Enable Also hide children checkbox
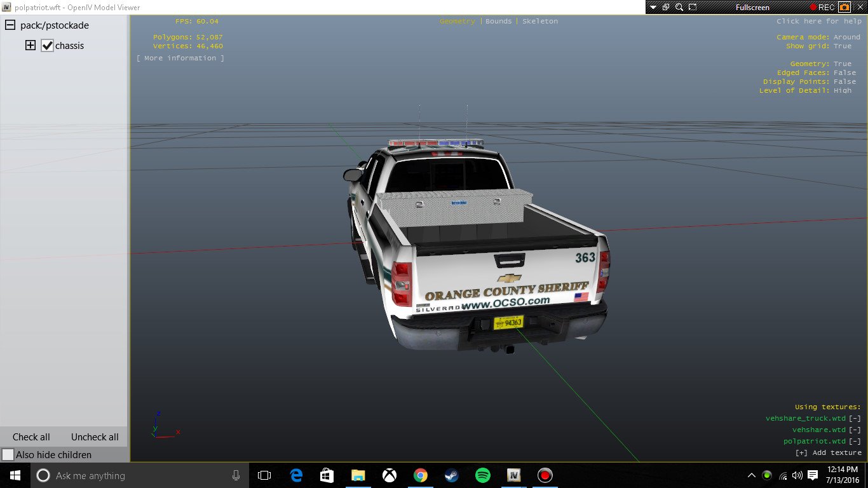This screenshot has width=868, height=488. 8,455
